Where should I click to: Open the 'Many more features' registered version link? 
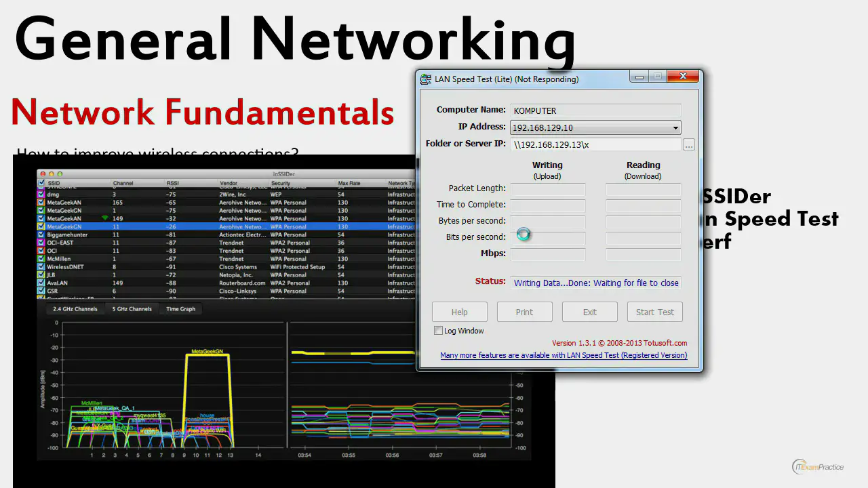(564, 355)
